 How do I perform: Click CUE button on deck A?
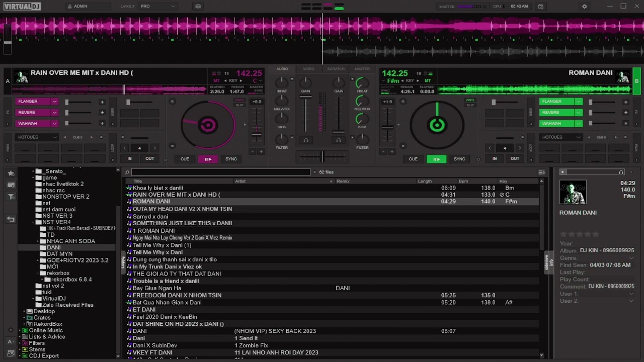click(185, 159)
